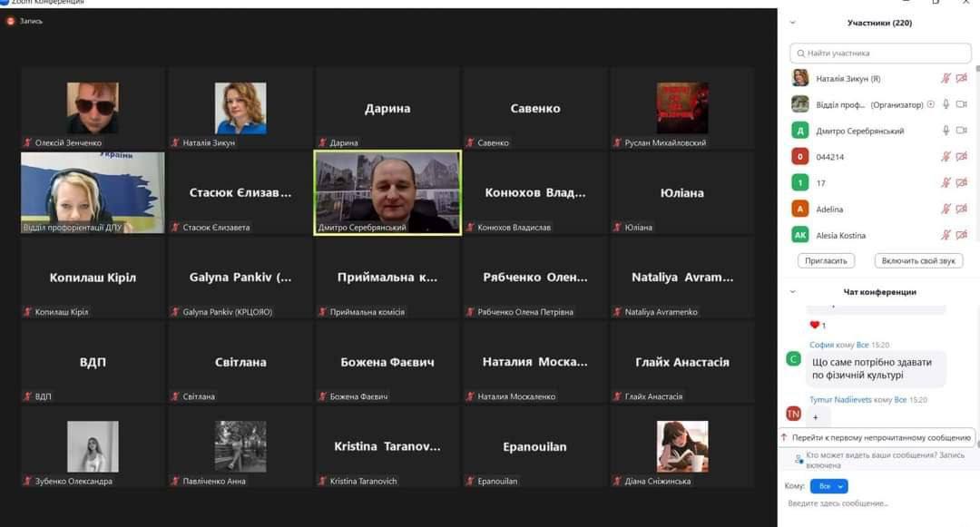Click the '+' chat message from Tymur
The width and height of the screenshot is (980, 527).
point(817,417)
